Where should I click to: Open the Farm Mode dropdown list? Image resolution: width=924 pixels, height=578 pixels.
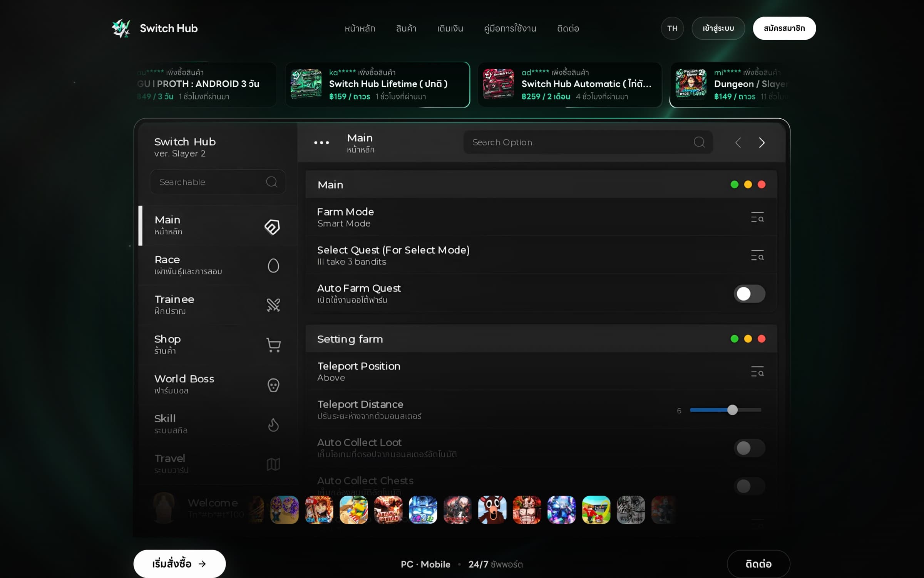click(757, 217)
